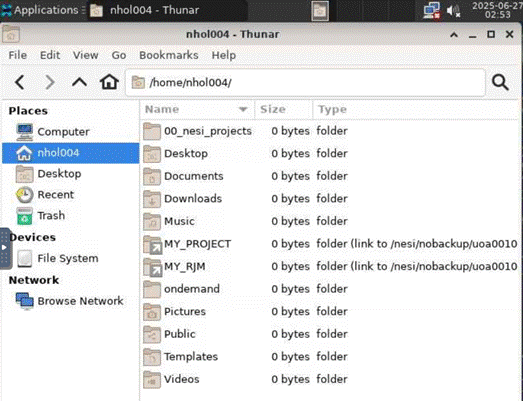
Task: Open the View menu
Action: click(86, 55)
